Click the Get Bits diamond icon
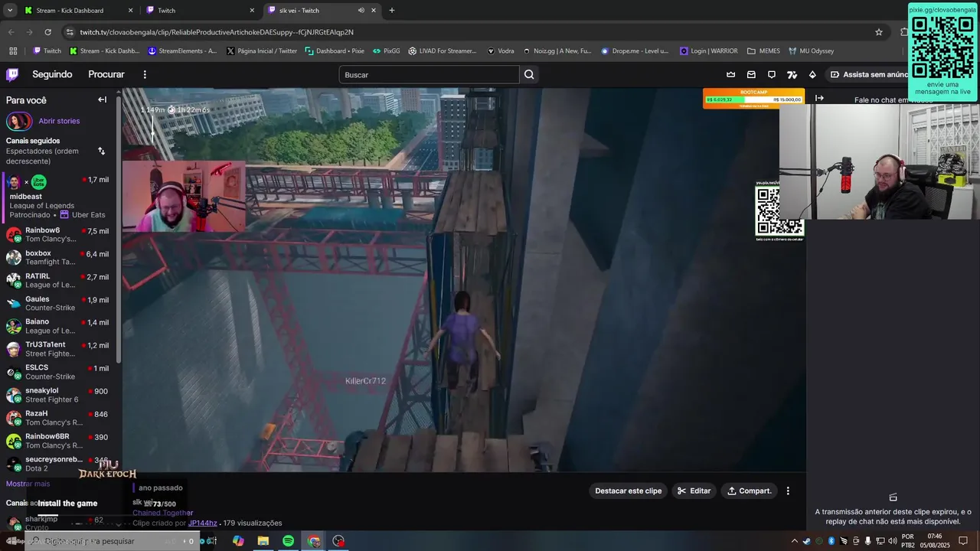980x551 pixels. click(x=812, y=74)
